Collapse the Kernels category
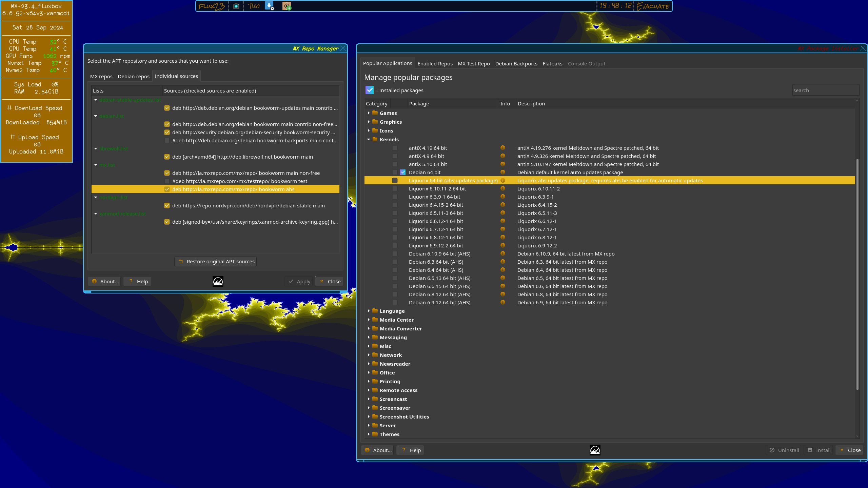868x488 pixels. pyautogui.click(x=369, y=139)
